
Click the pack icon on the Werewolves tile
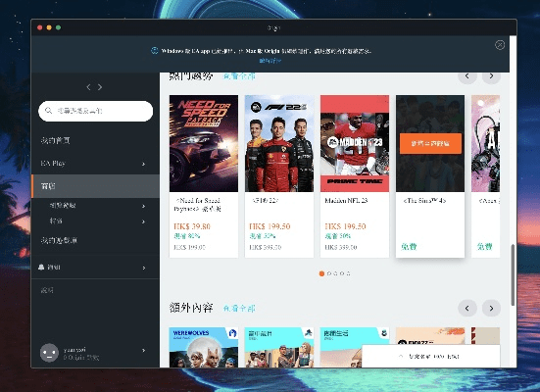(232, 333)
